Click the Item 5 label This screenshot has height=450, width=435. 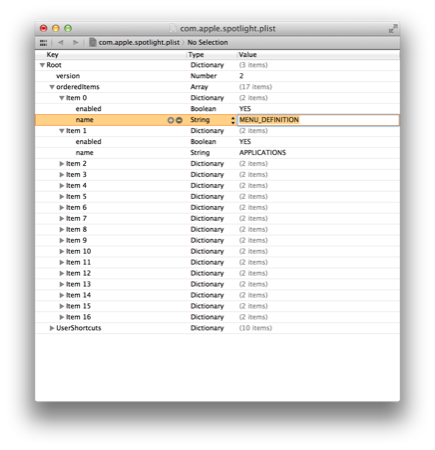[x=76, y=197]
